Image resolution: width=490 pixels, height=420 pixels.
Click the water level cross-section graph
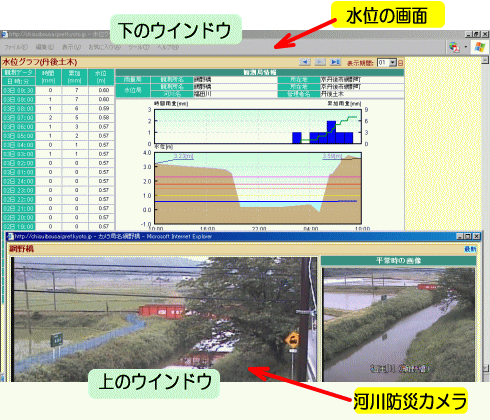pos(258,188)
